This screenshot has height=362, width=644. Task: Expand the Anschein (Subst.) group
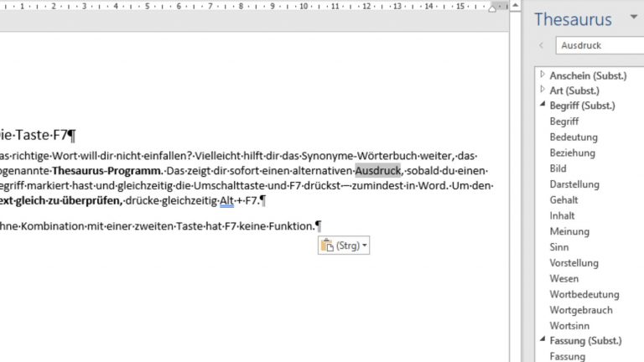(543, 75)
